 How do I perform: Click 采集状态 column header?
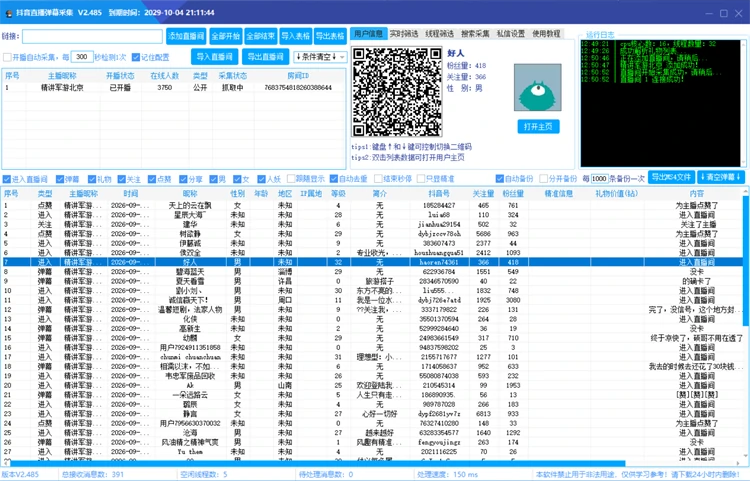(232, 76)
